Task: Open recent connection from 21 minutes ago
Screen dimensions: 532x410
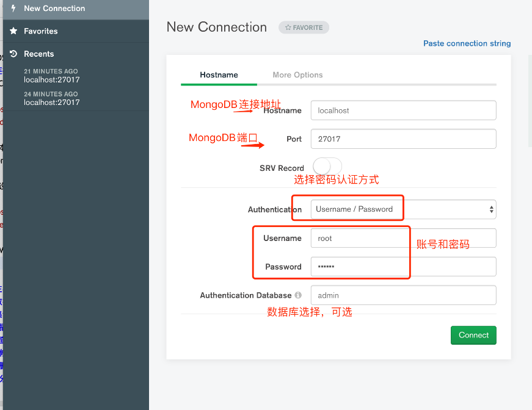Action: coord(51,76)
